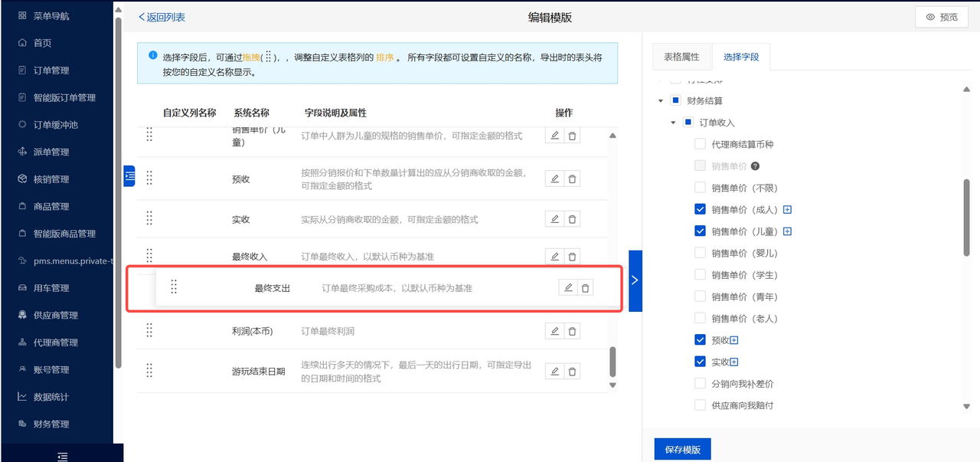Click the 预览 preview button
980x462 pixels.
pos(941,17)
